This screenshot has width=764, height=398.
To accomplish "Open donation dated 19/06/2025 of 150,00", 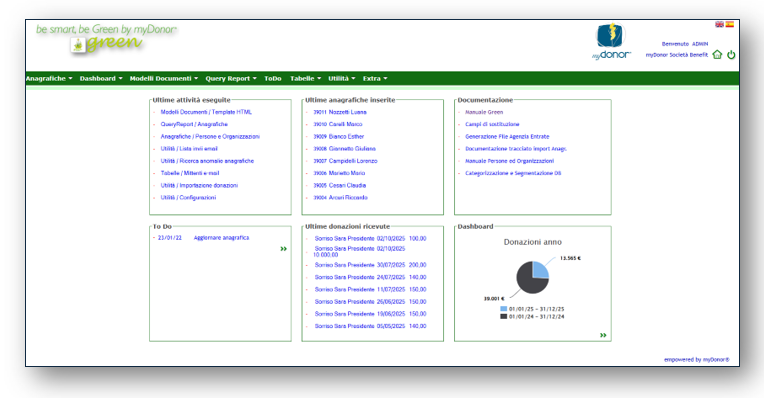I will pyautogui.click(x=370, y=314).
